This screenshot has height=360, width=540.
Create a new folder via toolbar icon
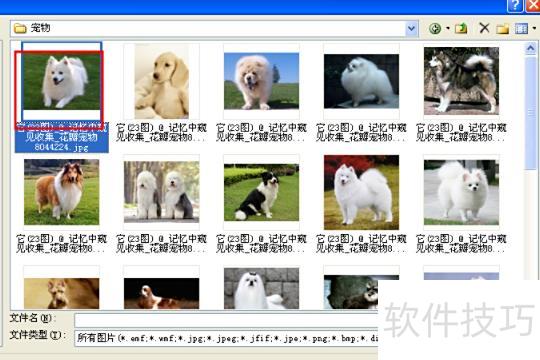[x=502, y=29]
